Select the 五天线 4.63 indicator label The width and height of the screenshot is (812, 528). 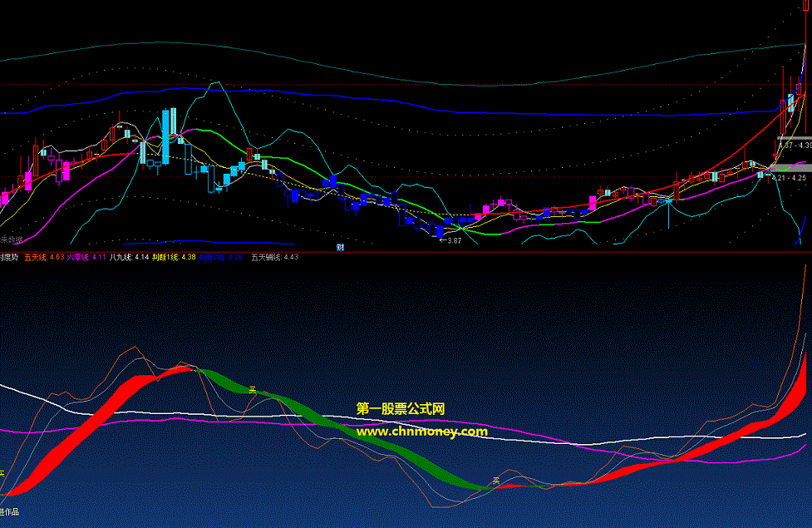point(44,257)
